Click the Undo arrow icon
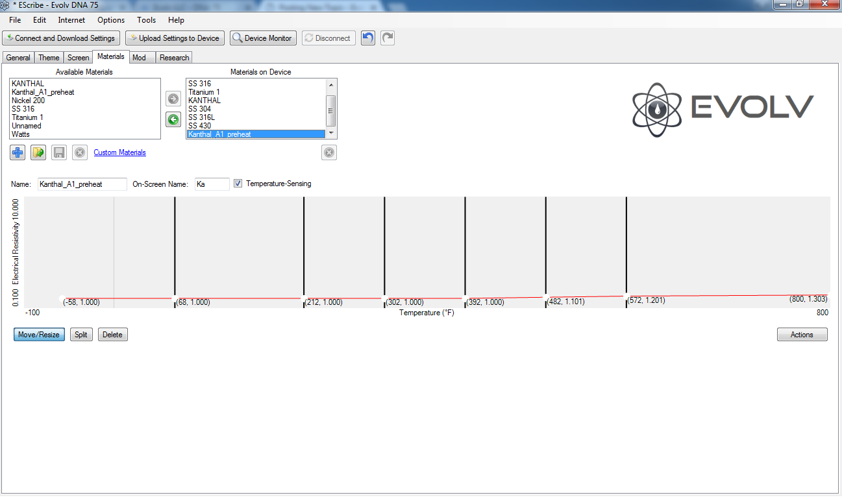 368,38
